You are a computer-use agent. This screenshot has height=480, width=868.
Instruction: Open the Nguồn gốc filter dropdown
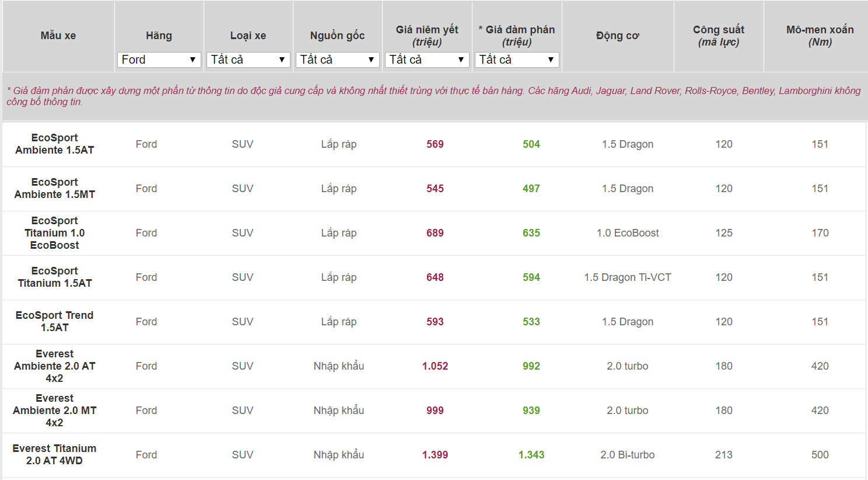pos(337,60)
